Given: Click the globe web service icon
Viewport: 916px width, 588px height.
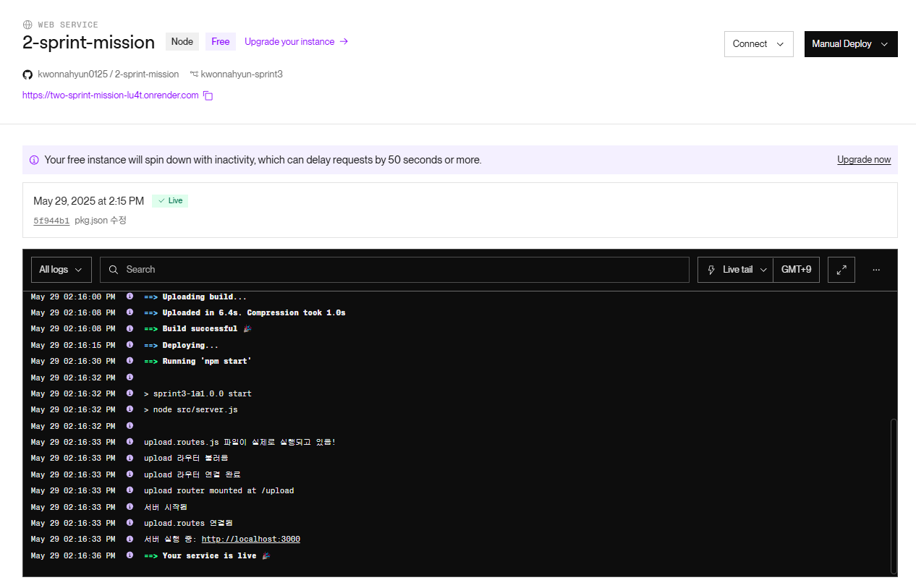Looking at the screenshot, I should 27,25.
